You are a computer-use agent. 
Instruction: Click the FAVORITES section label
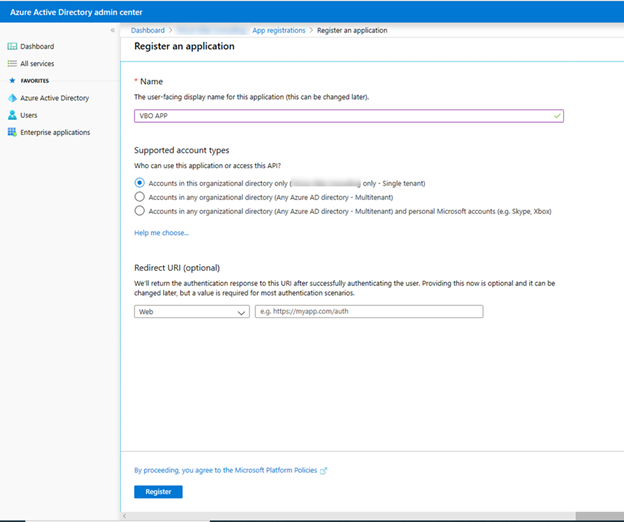point(35,81)
